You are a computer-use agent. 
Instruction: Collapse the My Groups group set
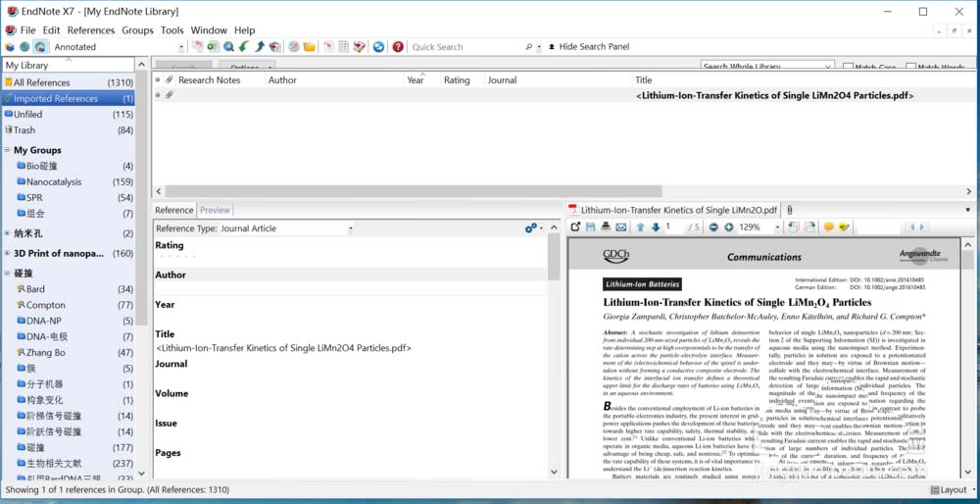click(x=8, y=150)
